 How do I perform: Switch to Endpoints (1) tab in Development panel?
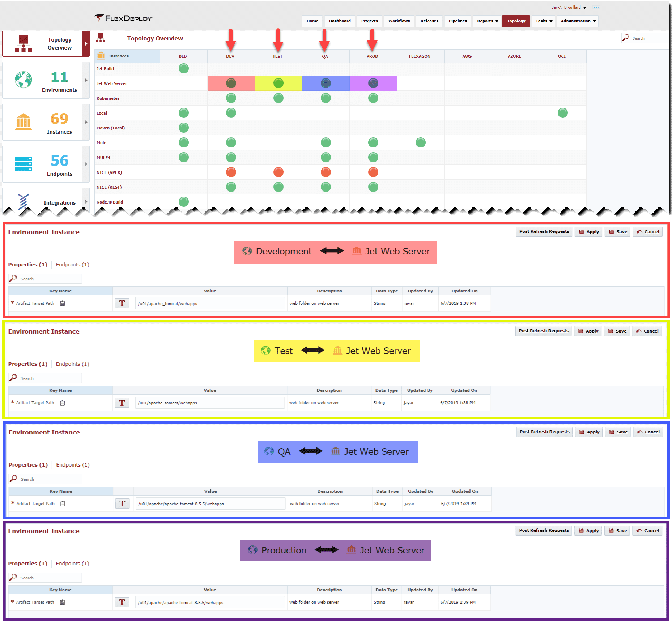[72, 265]
